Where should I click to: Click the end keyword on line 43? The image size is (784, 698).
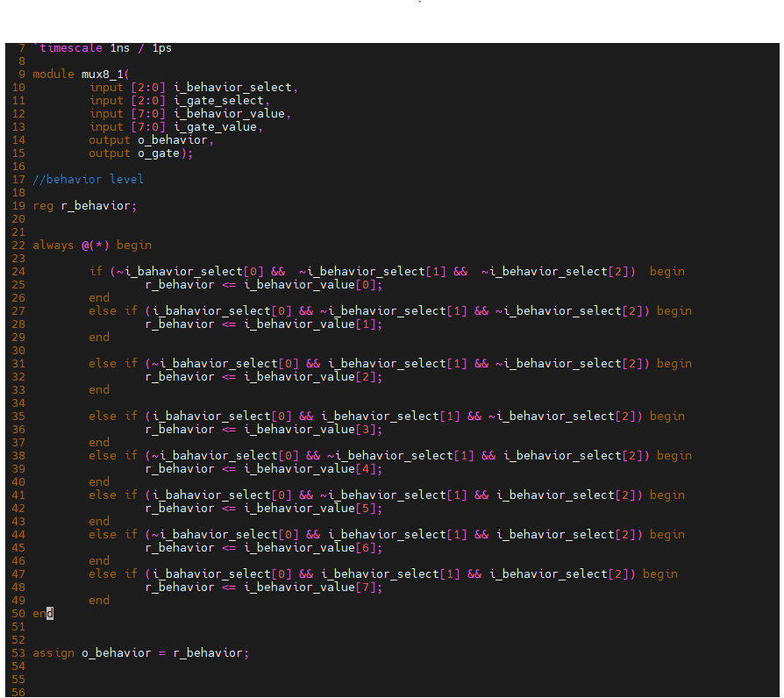99,522
